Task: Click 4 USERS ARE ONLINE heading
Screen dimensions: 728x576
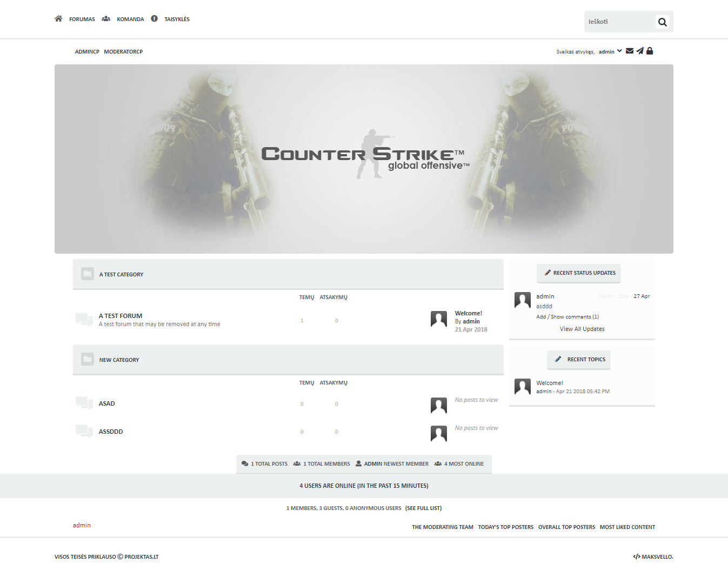Action: point(364,486)
